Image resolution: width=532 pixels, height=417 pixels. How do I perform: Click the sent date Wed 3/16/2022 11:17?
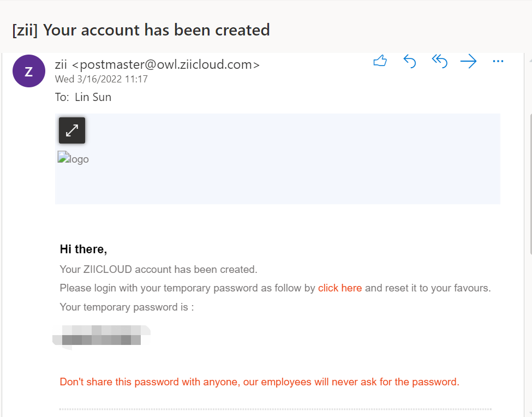101,79
